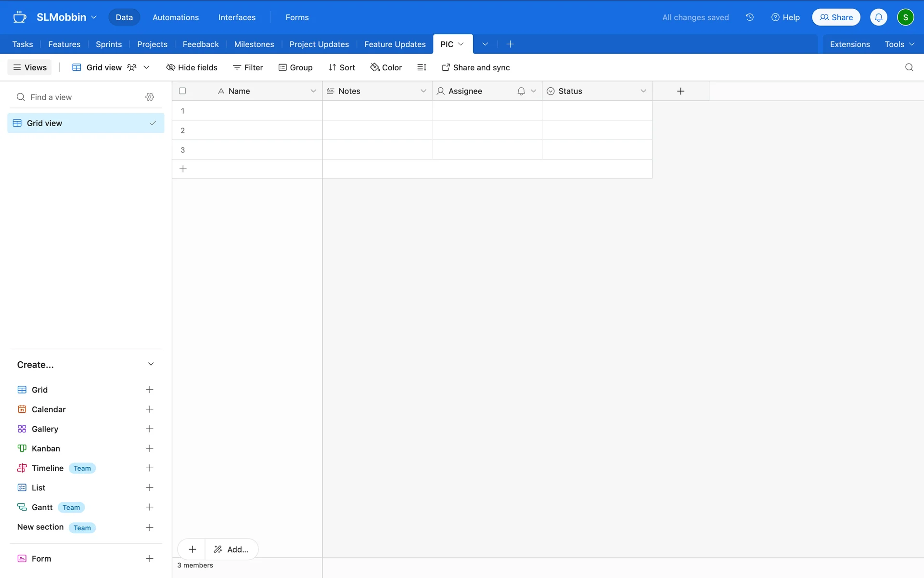Add a Calendar view with the plus icon
Image resolution: width=924 pixels, height=578 pixels.
pyautogui.click(x=150, y=409)
